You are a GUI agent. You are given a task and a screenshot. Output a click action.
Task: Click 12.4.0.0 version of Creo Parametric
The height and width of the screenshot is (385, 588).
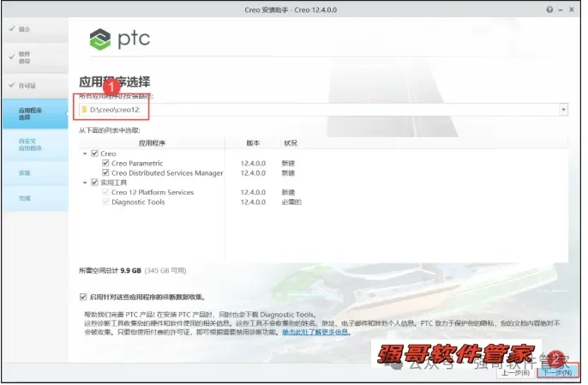click(253, 163)
